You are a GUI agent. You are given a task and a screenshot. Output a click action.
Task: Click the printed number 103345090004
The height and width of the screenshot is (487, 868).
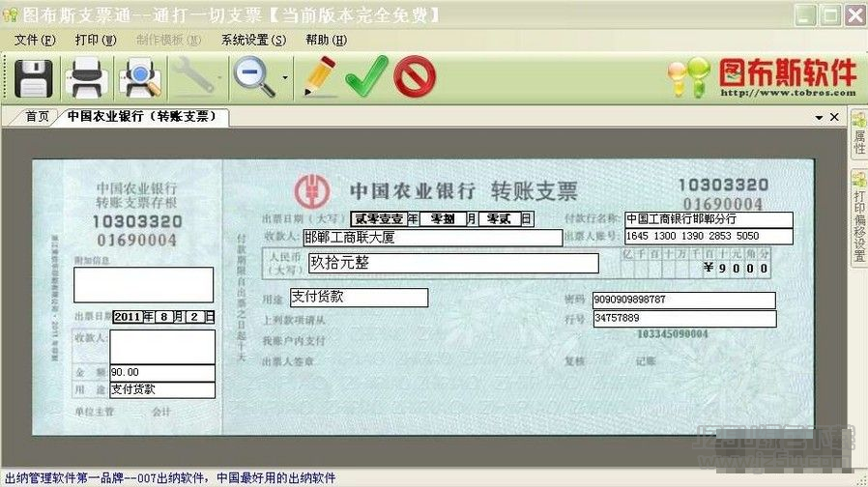673,334
